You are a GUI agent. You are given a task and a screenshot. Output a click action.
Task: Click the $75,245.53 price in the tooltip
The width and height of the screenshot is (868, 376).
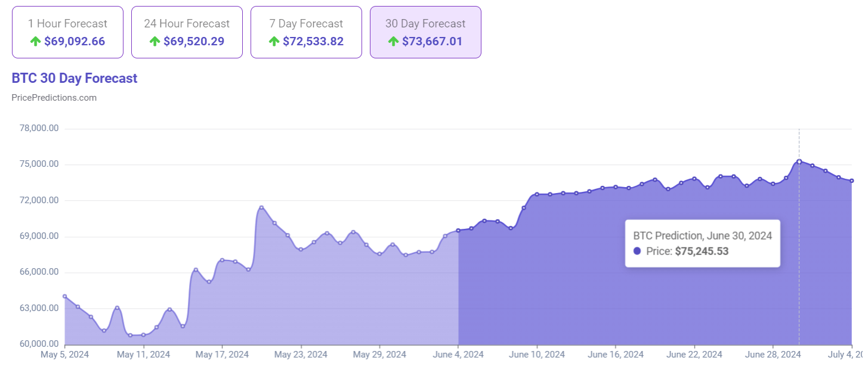[x=702, y=251]
